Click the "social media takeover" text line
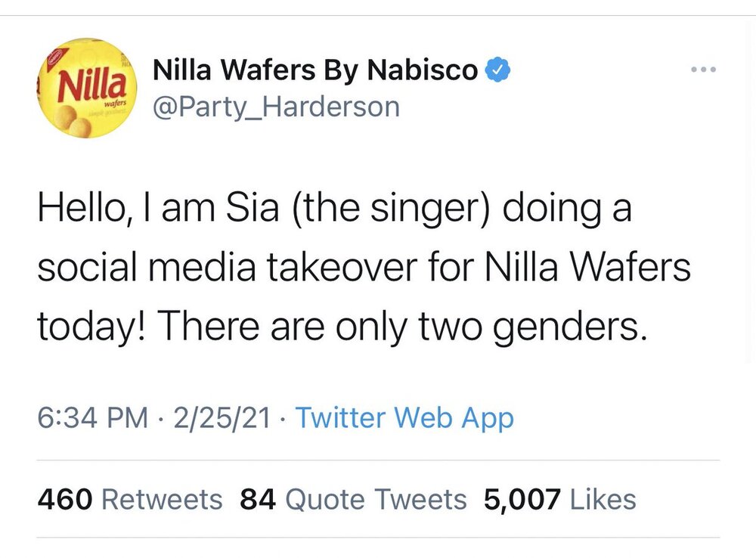 point(363,268)
